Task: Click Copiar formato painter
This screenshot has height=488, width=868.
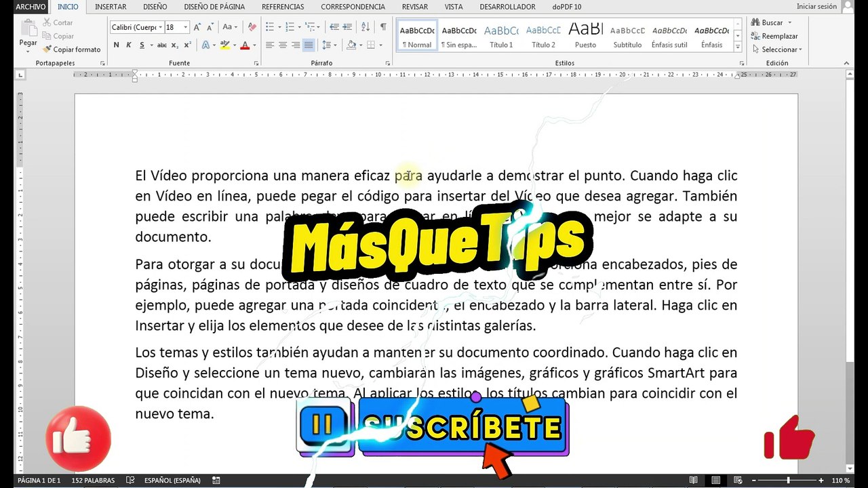Action: (71, 49)
